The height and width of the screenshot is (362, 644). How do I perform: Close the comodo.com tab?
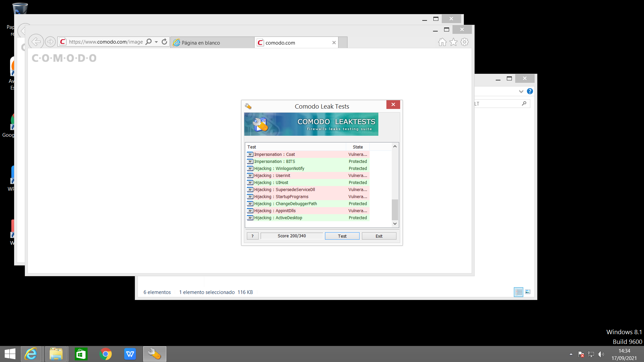point(334,43)
